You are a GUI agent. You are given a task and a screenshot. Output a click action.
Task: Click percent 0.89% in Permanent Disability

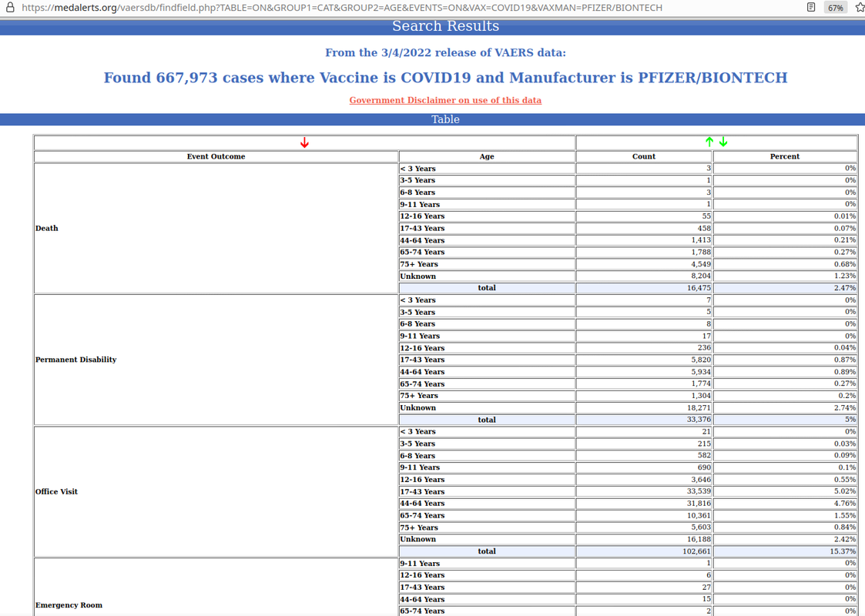point(784,372)
